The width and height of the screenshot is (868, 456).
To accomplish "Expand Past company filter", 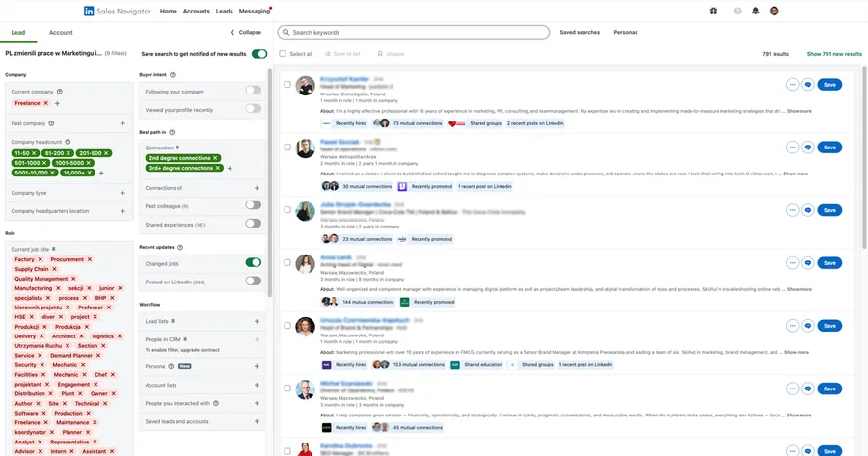I will click(x=122, y=123).
